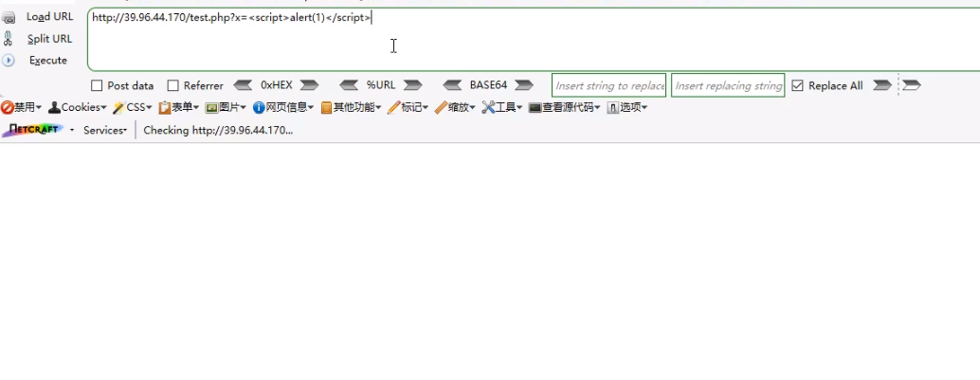Viewport: 980px width, 380px height.
Task: Click the Execute button label
Action: pyautogui.click(x=48, y=61)
